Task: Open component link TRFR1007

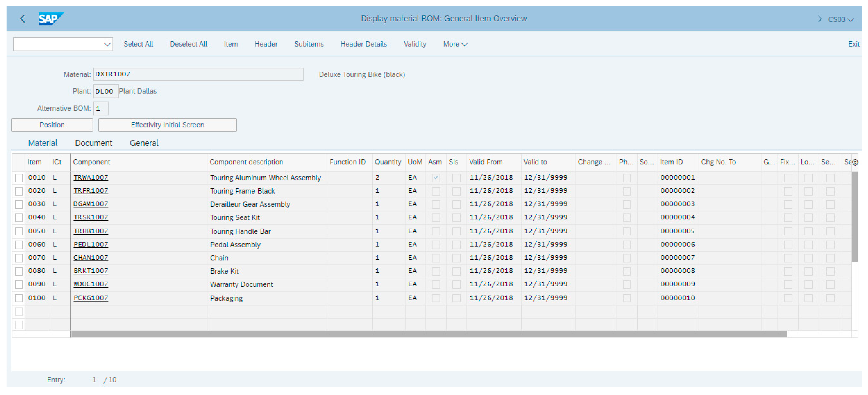Action: tap(91, 191)
